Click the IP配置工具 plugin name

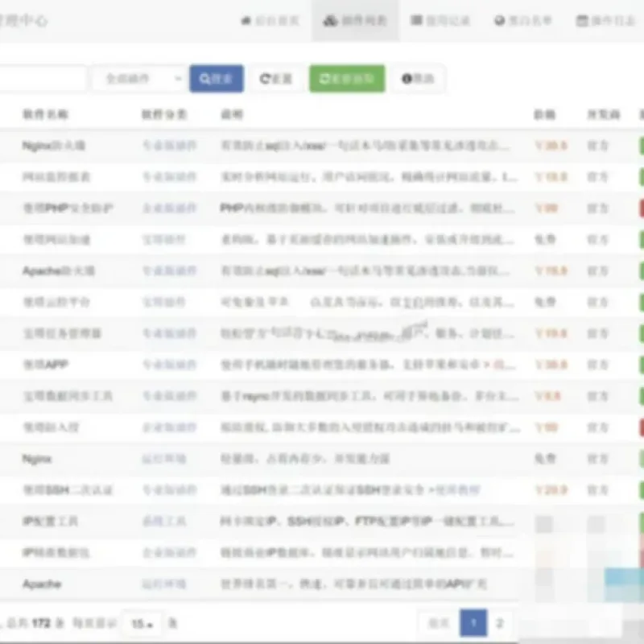(50, 521)
